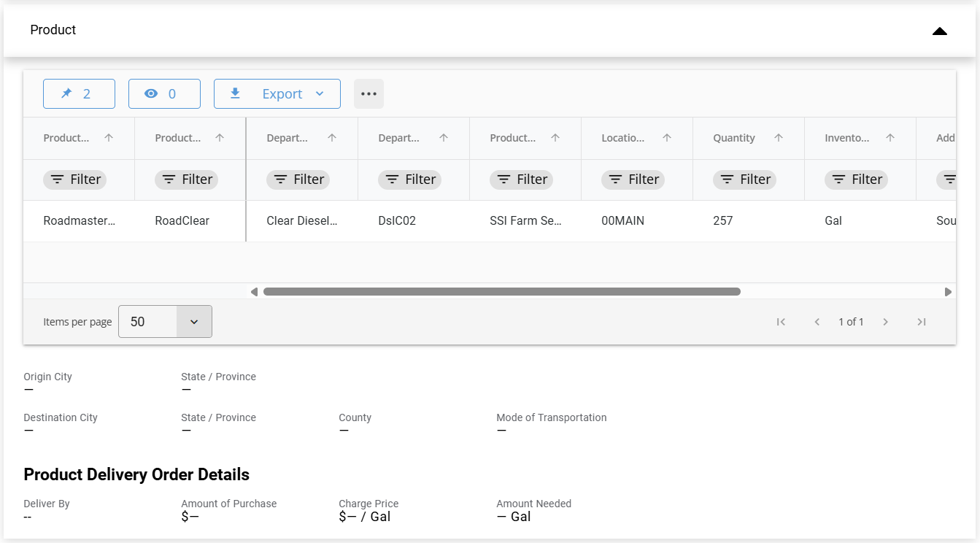This screenshot has height=543, width=980.
Task: Go to the next page
Action: click(x=885, y=322)
